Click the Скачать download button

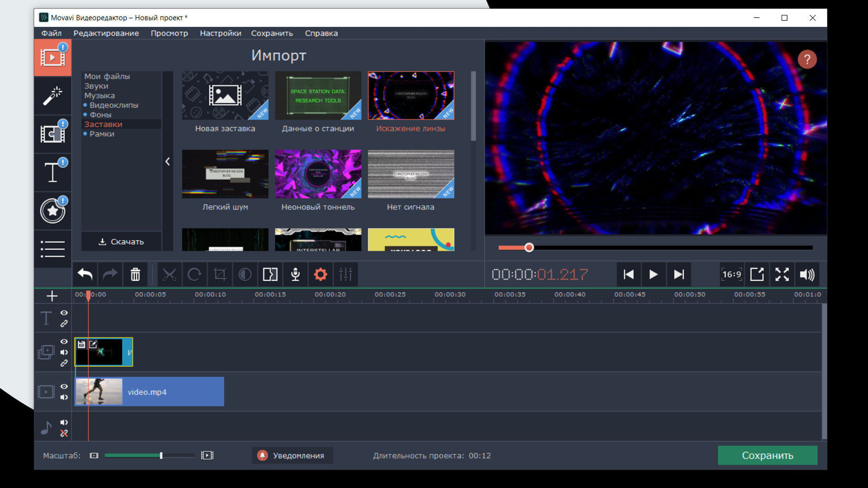(x=121, y=242)
